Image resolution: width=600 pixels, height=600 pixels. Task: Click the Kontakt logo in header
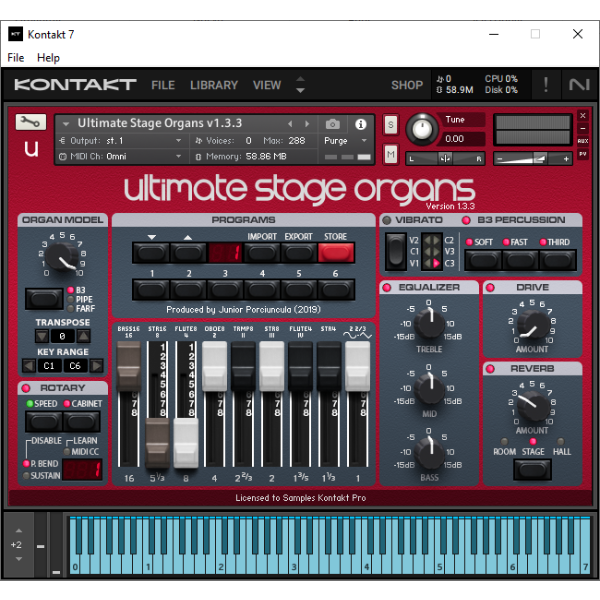coord(75,85)
